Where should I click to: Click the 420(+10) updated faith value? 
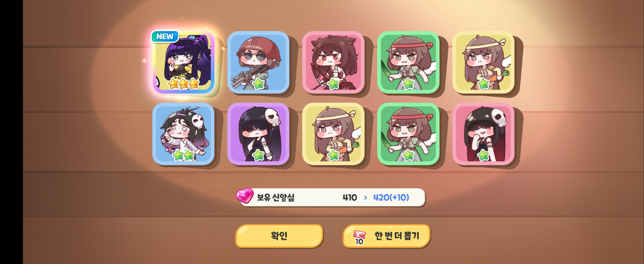click(x=391, y=198)
